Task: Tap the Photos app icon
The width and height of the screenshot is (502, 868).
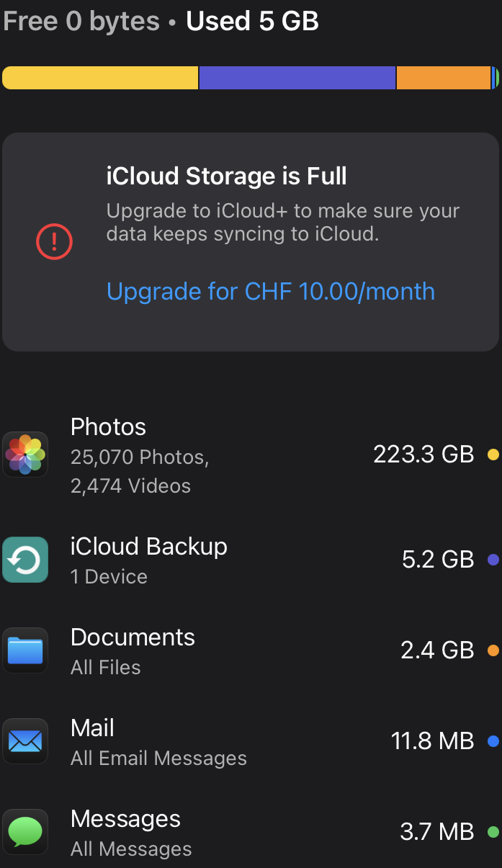Action: [x=25, y=455]
